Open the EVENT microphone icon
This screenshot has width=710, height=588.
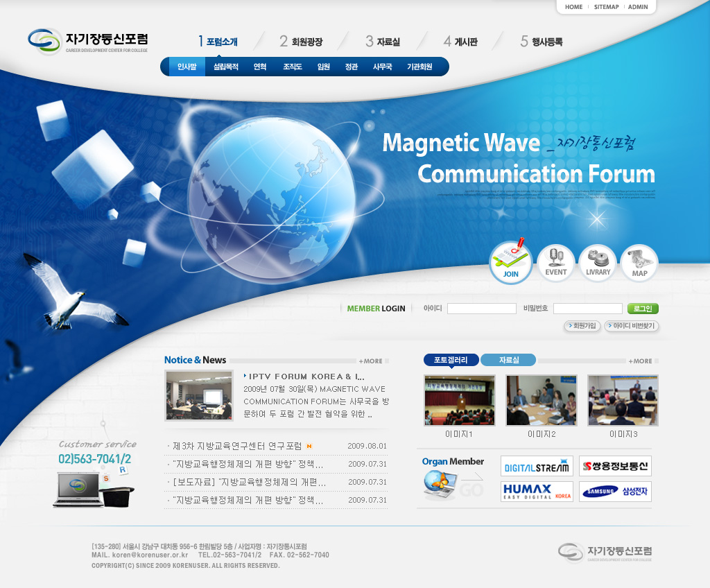[x=555, y=263]
